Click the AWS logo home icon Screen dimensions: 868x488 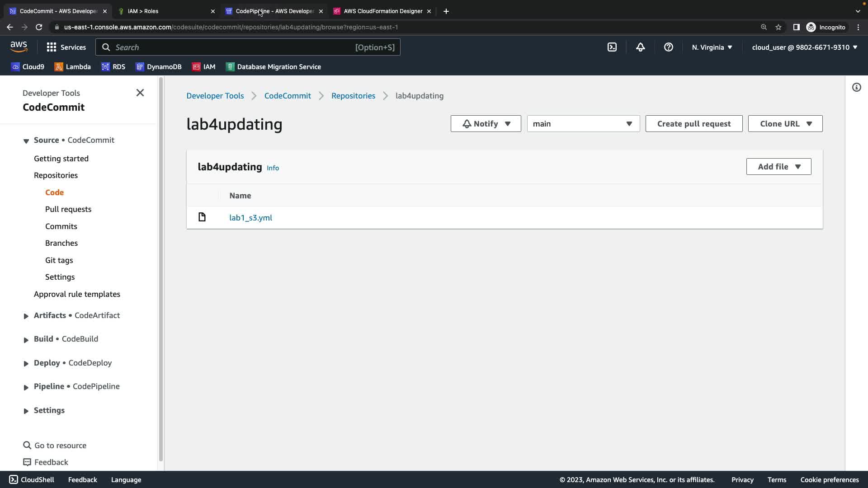[x=19, y=47]
